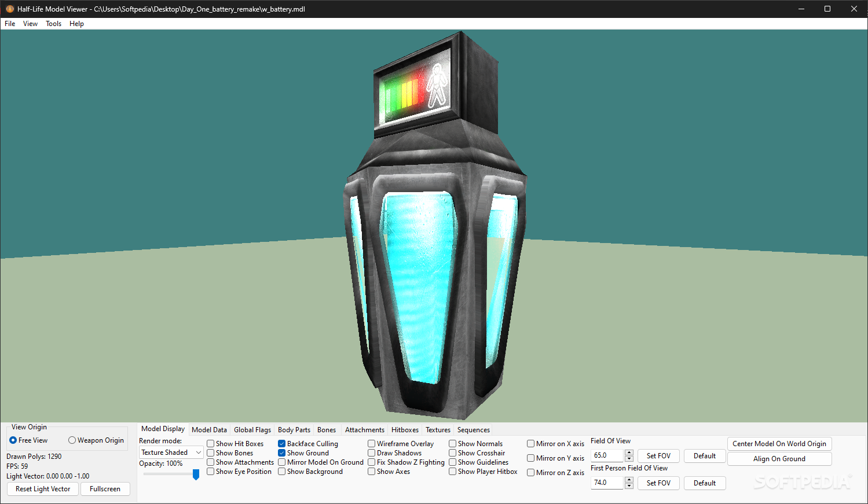Switch to the Bones tab
Screen dimensions: 868x504
pyautogui.click(x=327, y=429)
